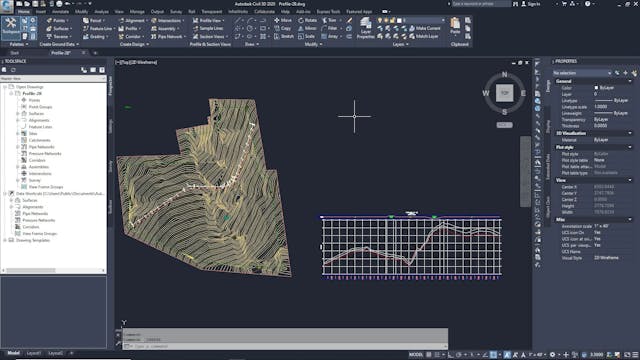
Task: Open the Toolspace palette button
Action: [x=11, y=27]
